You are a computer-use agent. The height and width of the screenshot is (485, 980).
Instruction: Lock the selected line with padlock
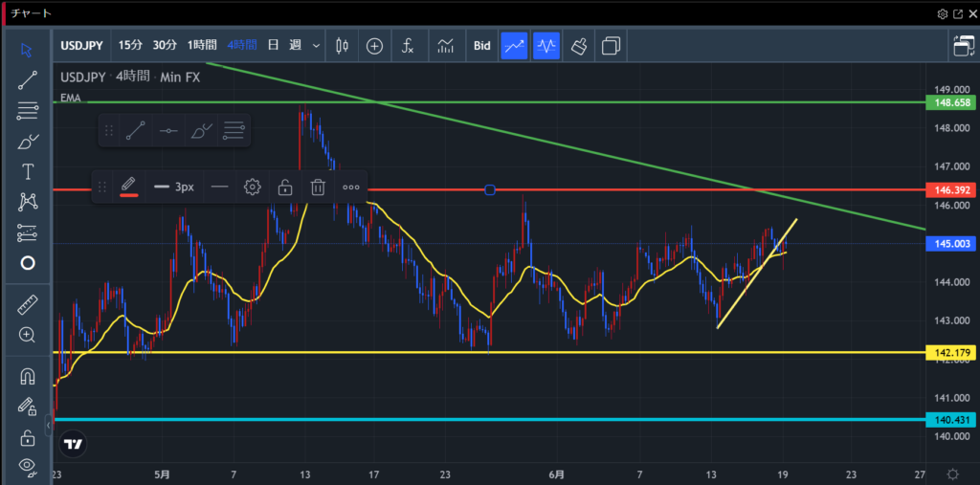[x=284, y=187]
